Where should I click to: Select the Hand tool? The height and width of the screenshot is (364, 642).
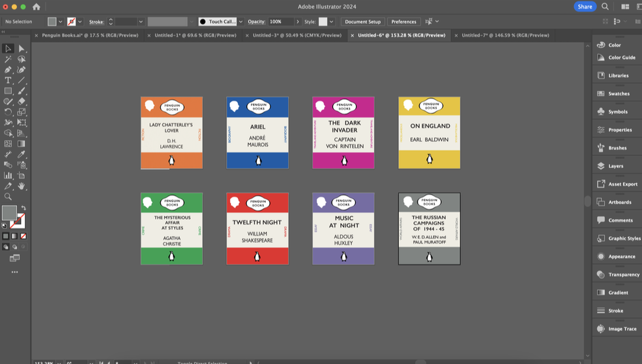[x=22, y=186]
